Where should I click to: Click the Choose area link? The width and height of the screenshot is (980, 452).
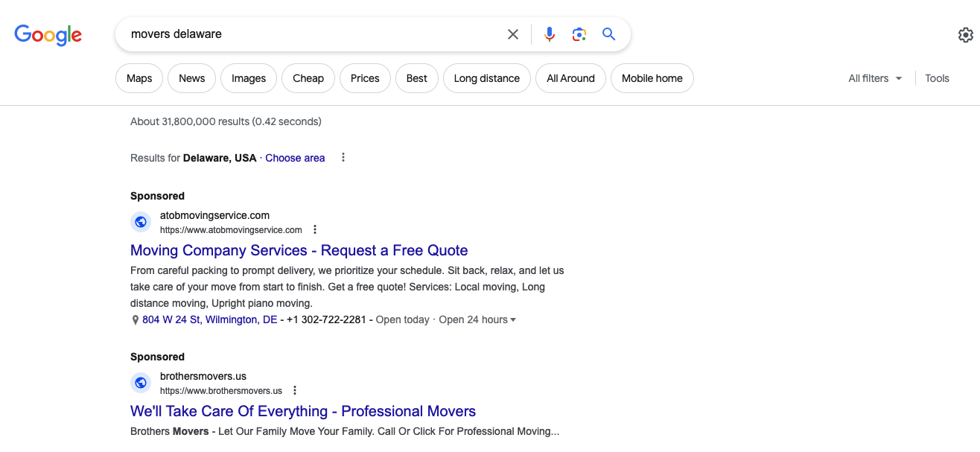[295, 158]
